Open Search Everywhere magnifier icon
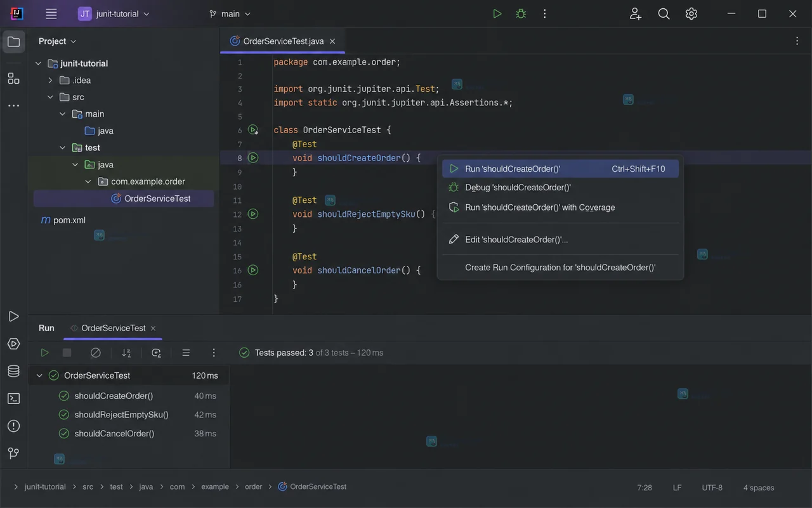 [x=664, y=14]
